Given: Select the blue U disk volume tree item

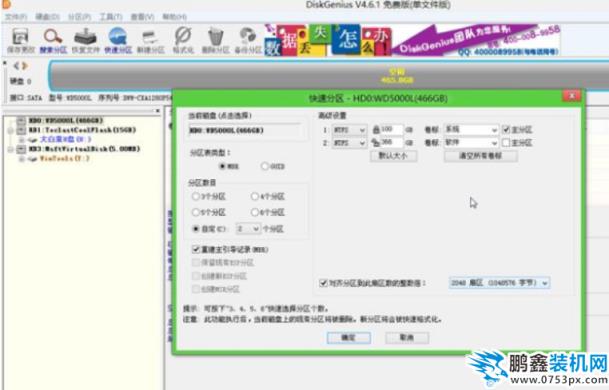Looking at the screenshot, I should tap(65, 139).
